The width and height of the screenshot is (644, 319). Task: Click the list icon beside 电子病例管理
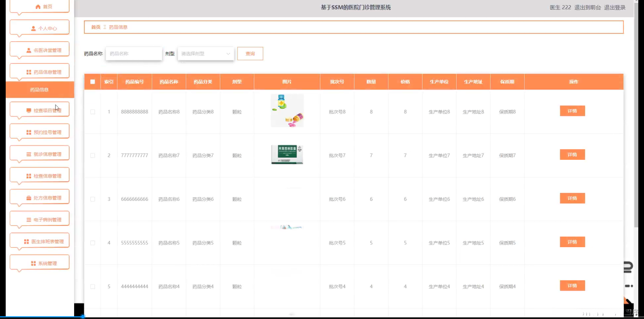pos(29,220)
